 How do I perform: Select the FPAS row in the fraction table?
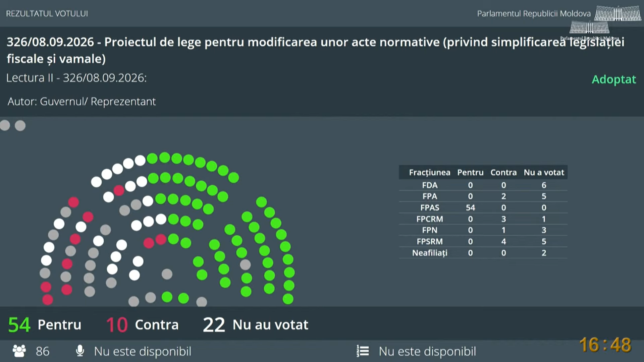click(483, 207)
